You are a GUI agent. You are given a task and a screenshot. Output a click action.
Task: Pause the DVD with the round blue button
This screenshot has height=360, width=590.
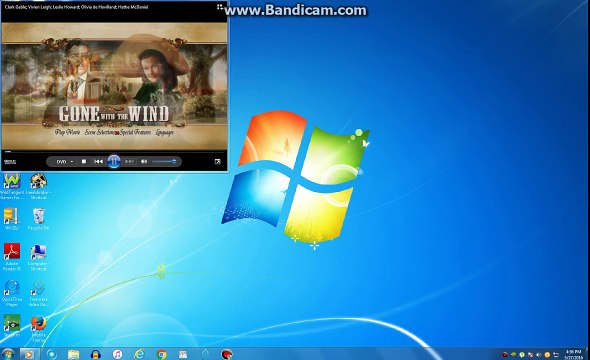114,161
